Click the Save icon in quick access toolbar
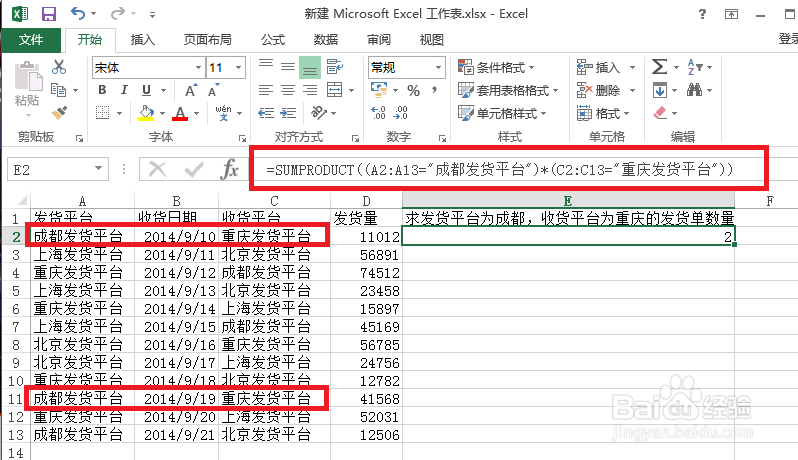This screenshot has height=460, width=798. point(49,14)
